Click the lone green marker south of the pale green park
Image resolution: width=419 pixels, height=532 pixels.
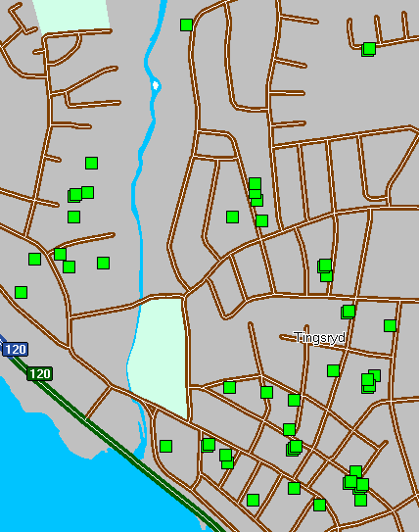point(165,446)
